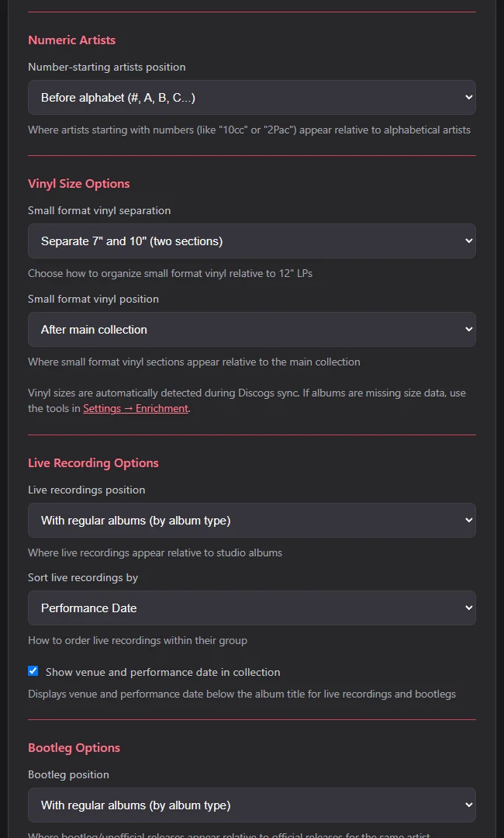
Task: Uncheck Show venue and performance date checkbox
Action: click(x=33, y=670)
